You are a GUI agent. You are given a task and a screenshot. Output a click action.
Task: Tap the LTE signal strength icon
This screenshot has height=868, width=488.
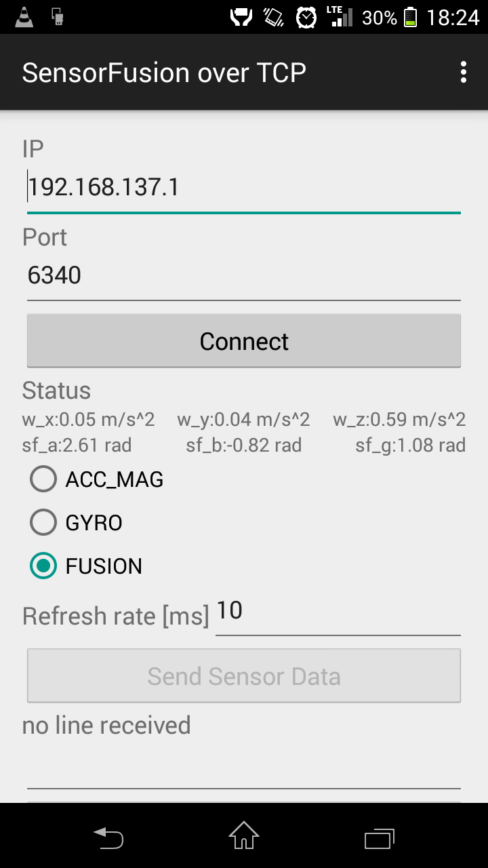[339, 16]
